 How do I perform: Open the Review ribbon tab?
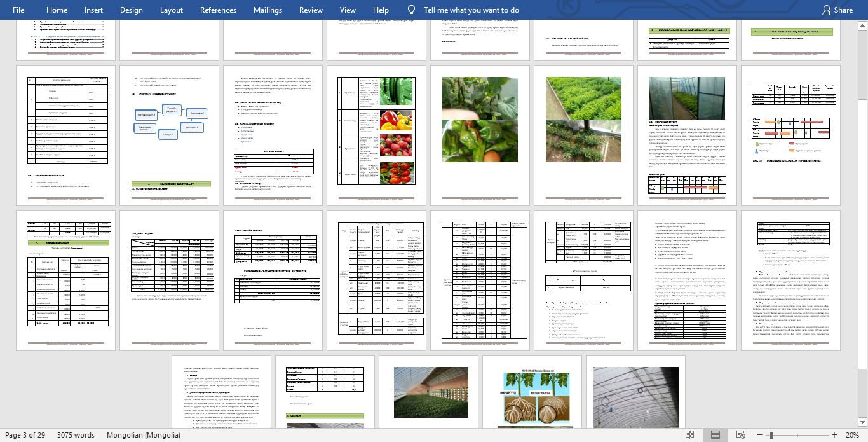(x=311, y=10)
